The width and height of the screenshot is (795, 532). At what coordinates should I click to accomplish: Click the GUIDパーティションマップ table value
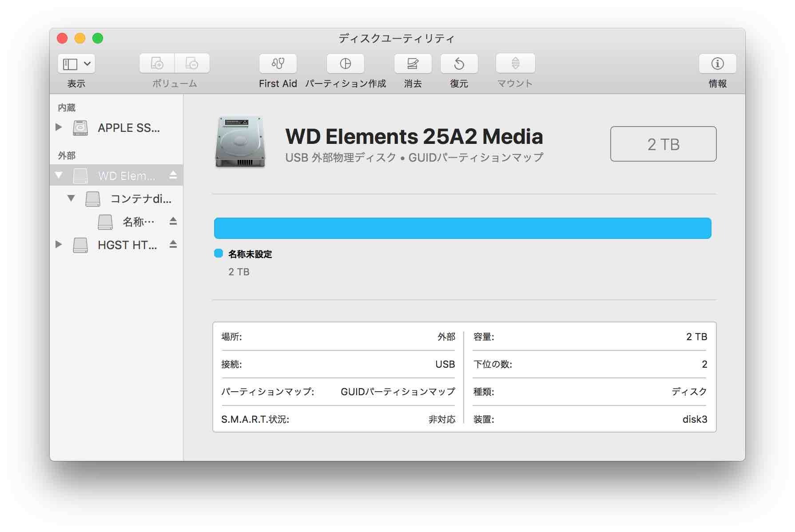pos(398,392)
